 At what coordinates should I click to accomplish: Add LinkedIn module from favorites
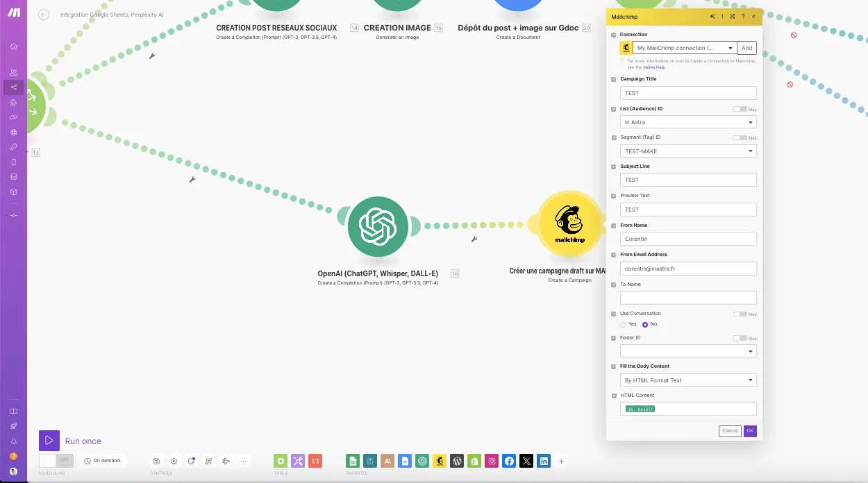(544, 461)
